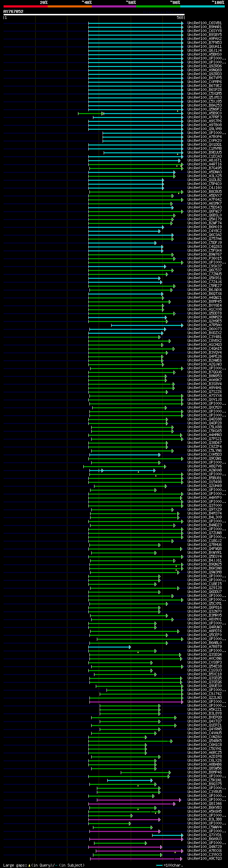Select the query label AV767052
Image resolution: width=228 pixels, height=868 pixels.
(13, 11)
